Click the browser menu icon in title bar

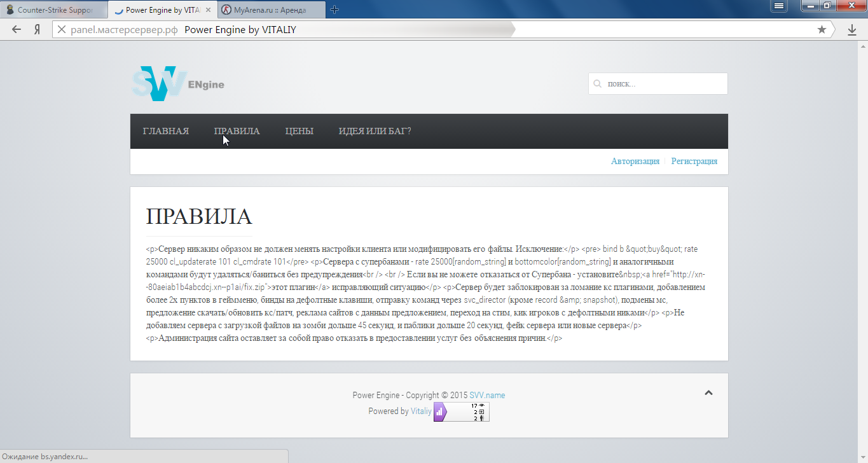[x=778, y=6]
